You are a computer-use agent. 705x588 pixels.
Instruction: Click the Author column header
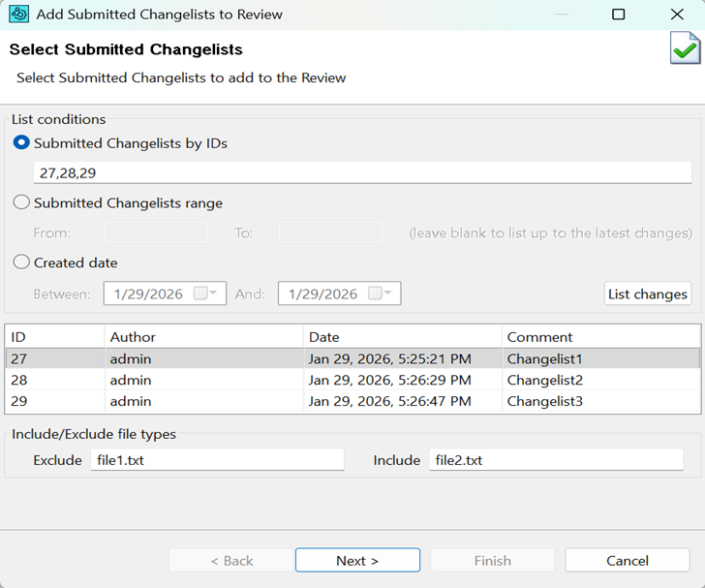pyautogui.click(x=204, y=336)
